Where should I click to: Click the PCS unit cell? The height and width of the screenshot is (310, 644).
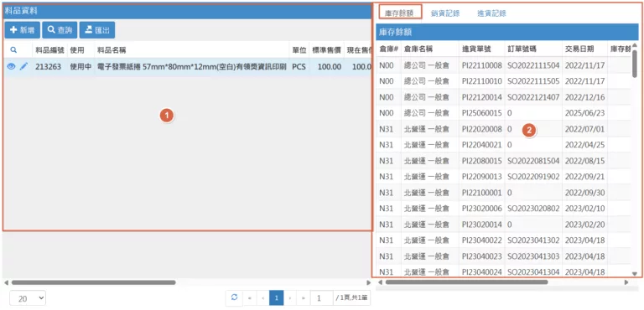[299, 66]
